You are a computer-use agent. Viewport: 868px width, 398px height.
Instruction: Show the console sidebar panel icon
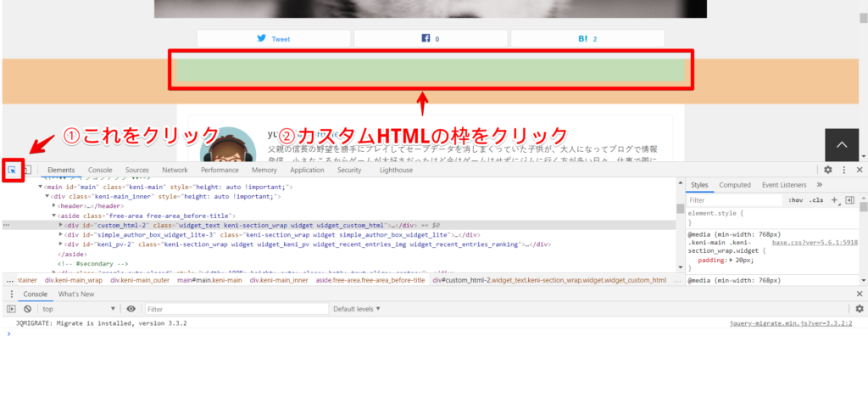[x=11, y=309]
